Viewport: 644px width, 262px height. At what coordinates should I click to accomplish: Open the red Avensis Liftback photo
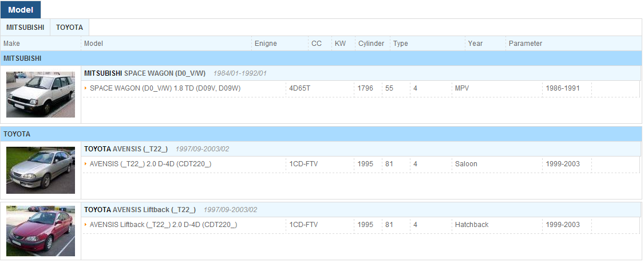click(x=41, y=230)
